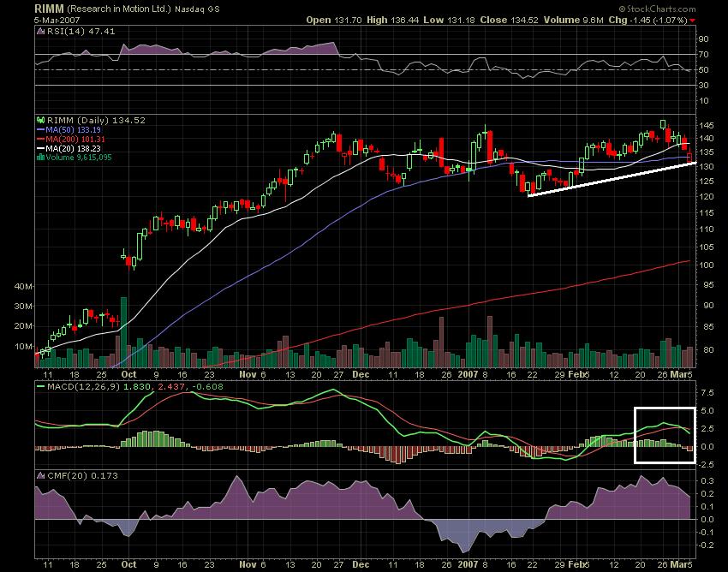Click the "Volume 9,615,095" legend text
728x572 pixels.
(x=79, y=158)
